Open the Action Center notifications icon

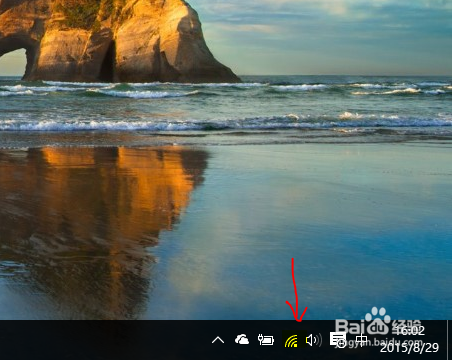(338, 340)
